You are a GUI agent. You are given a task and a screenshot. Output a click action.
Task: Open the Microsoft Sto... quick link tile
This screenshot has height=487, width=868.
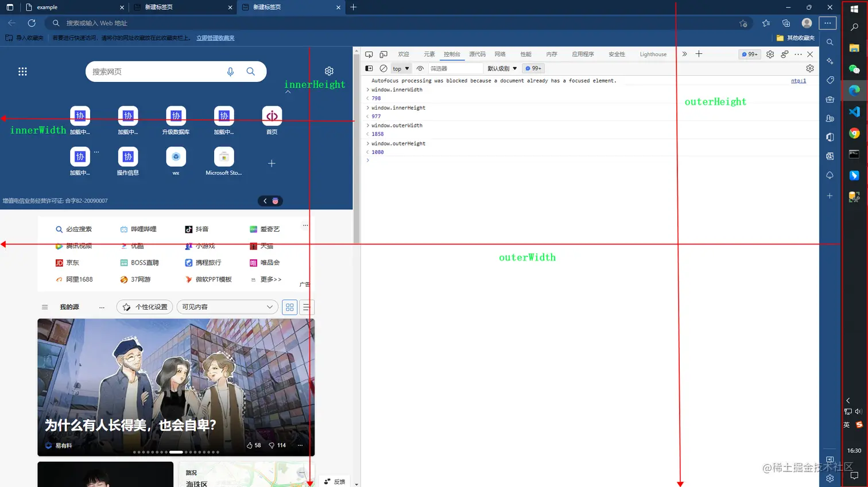click(x=224, y=161)
